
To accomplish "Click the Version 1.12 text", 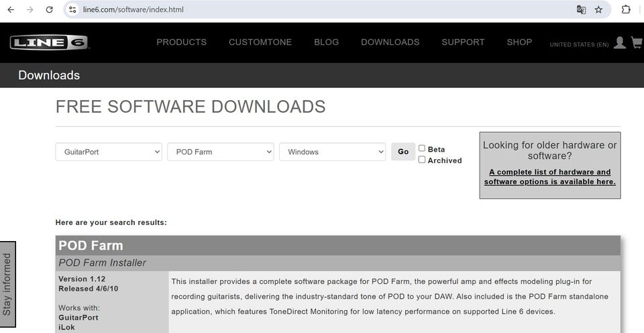I will [82, 279].
